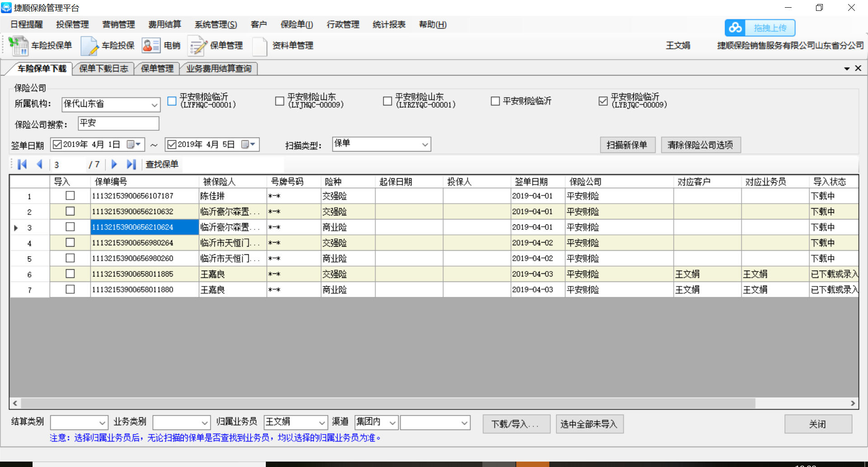
Task: Click the 拖拽上传 cloud upload icon
Action: pos(735,28)
